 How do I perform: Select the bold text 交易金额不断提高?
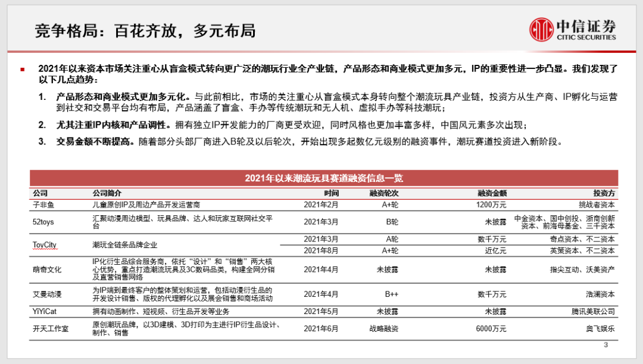[95, 142]
